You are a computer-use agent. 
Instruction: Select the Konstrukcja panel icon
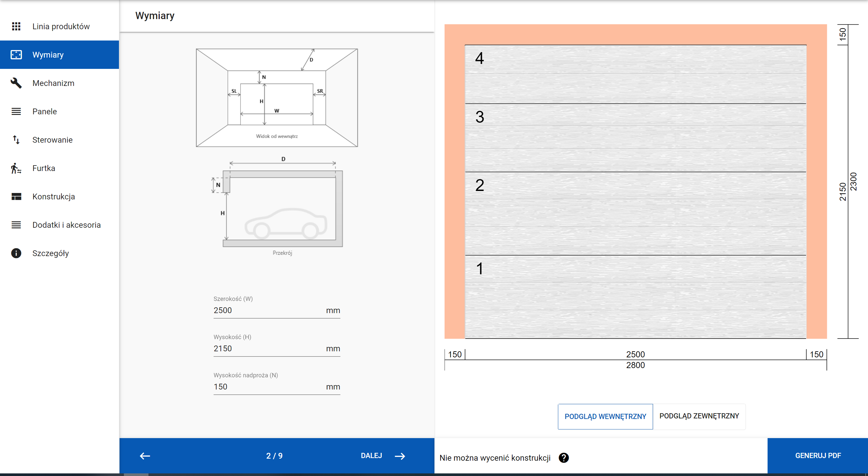(x=16, y=196)
